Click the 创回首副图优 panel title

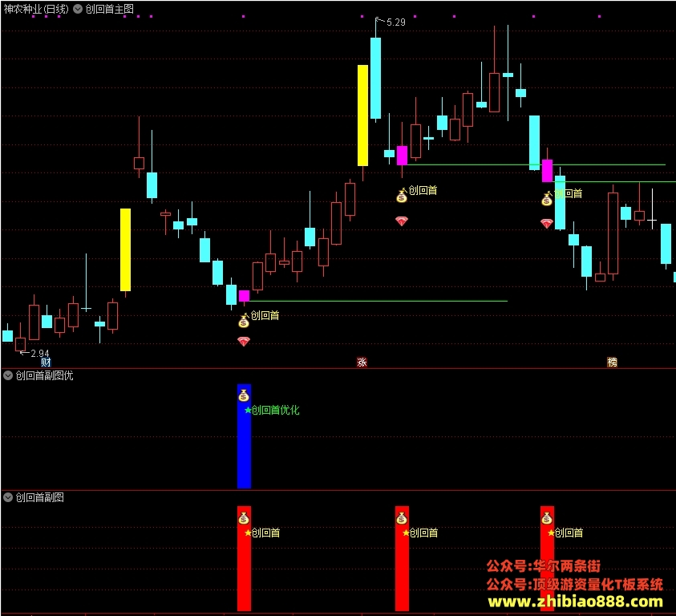pyautogui.click(x=44, y=375)
